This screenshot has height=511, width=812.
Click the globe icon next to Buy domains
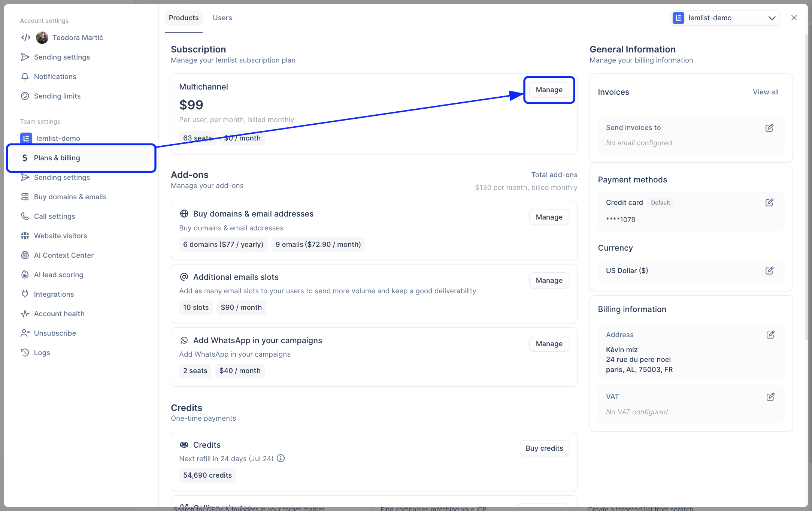tap(184, 214)
